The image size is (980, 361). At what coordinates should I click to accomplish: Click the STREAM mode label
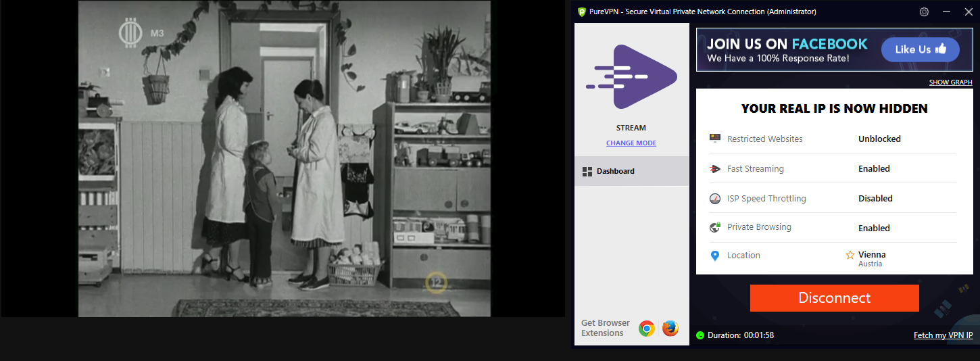click(x=631, y=128)
